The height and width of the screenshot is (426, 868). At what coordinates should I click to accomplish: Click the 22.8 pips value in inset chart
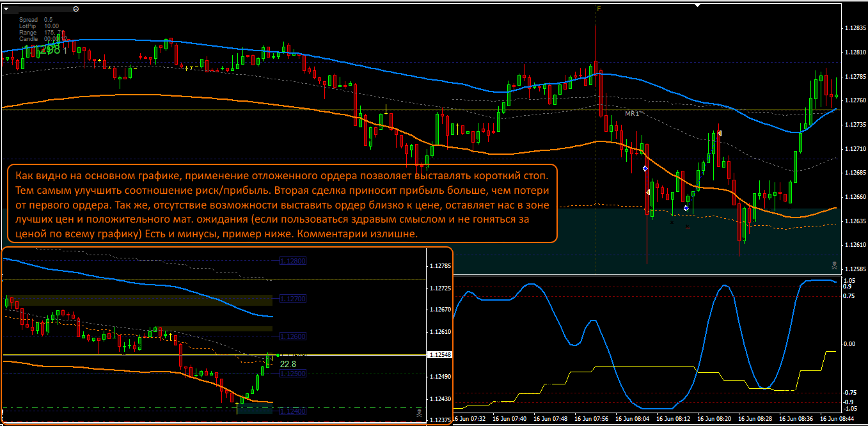[288, 364]
